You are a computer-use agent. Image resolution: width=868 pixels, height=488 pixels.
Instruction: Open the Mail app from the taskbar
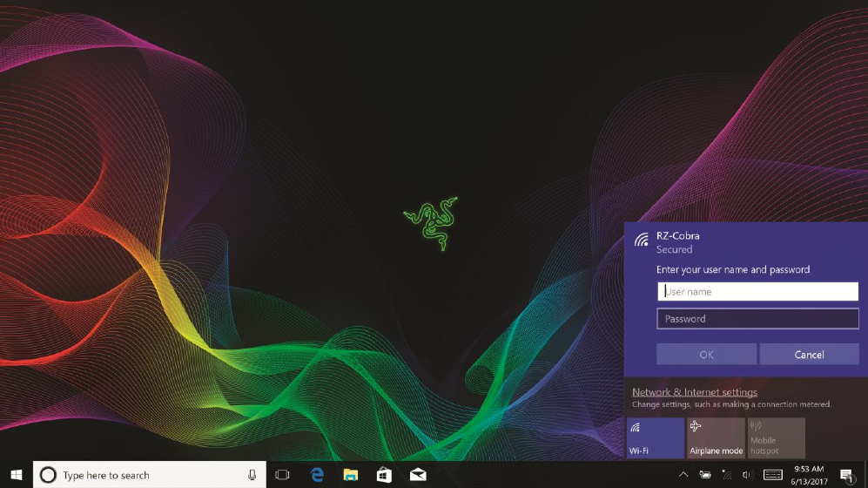(418, 475)
